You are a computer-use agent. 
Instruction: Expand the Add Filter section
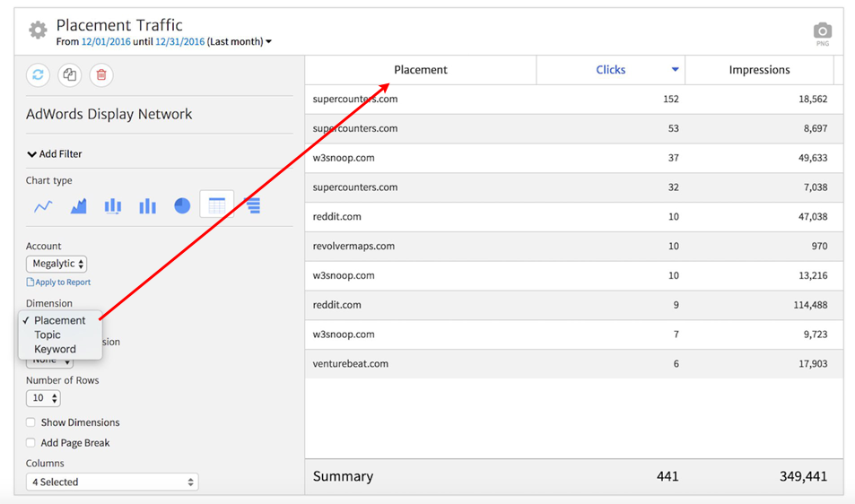55,154
